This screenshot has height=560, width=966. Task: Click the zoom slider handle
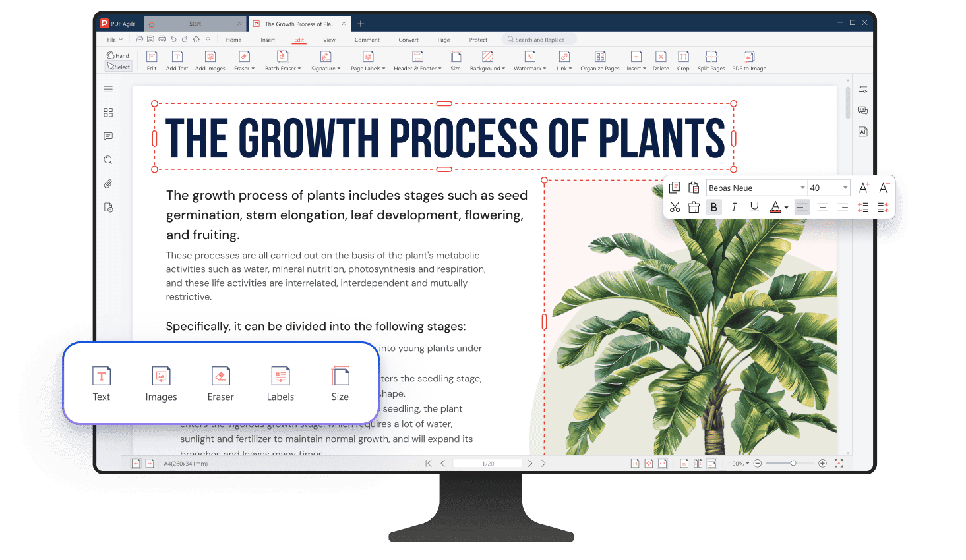(x=793, y=463)
